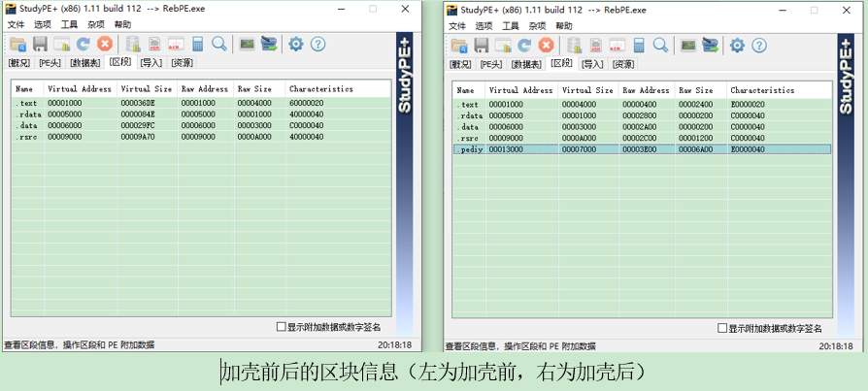Calculator icon in left window toolbar
This screenshot has height=391, width=868.
point(198,45)
